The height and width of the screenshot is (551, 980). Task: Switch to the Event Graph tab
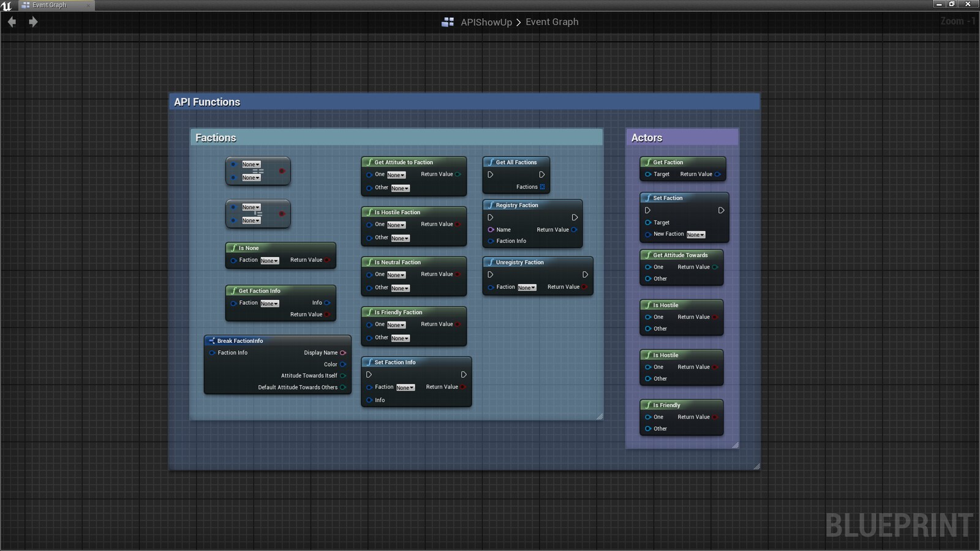[x=49, y=5]
